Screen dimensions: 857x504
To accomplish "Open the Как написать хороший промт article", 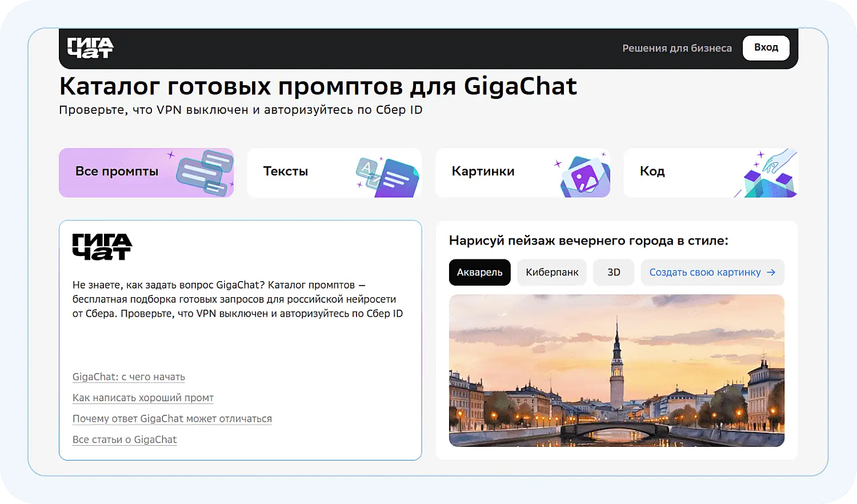I will tap(143, 398).
